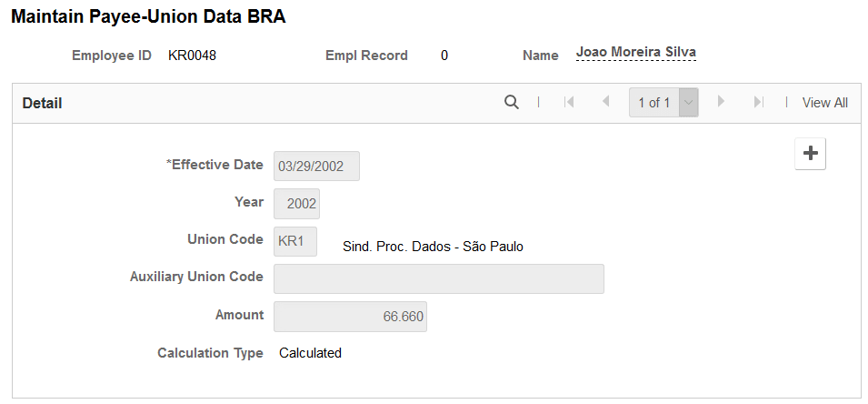Click the Auxiliary Union Code field

tap(439, 278)
